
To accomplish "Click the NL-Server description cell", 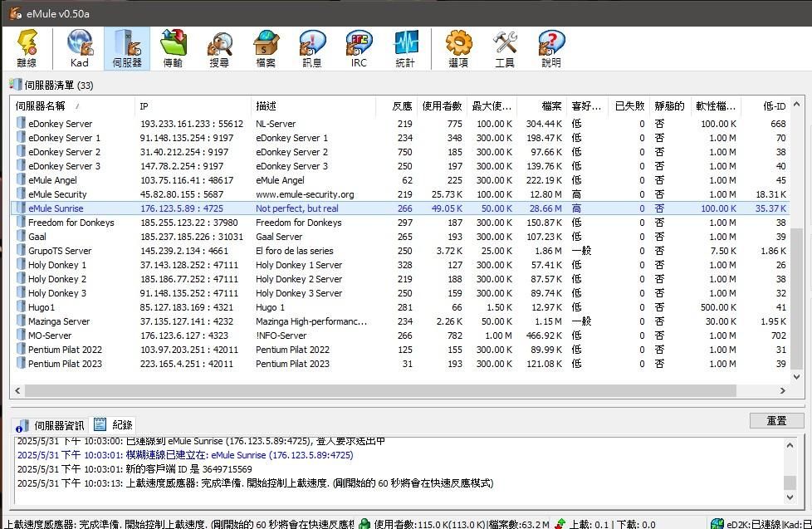I will 276,124.
